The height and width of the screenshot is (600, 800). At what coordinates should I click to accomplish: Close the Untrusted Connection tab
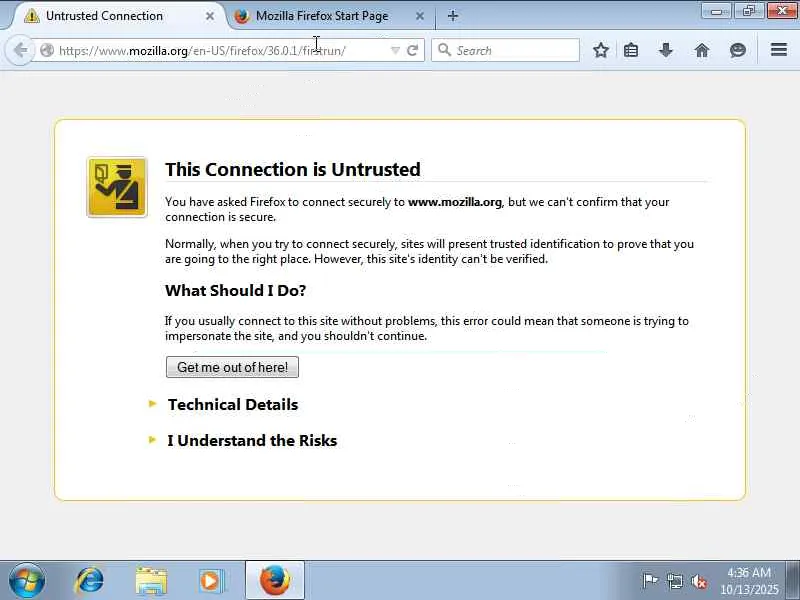[x=210, y=16]
